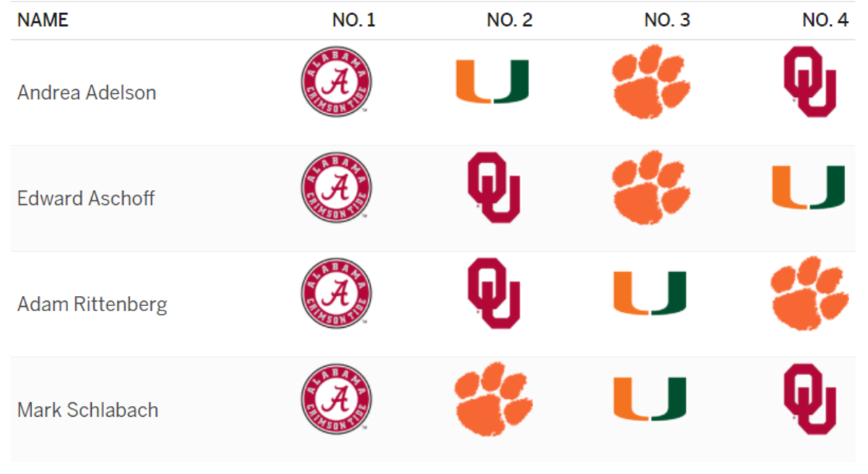Select the NO. 3 column header

tap(667, 20)
